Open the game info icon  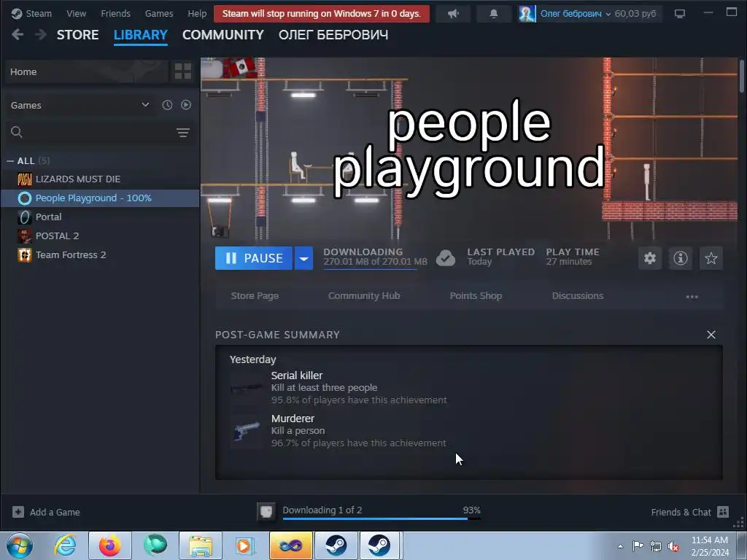pos(681,258)
